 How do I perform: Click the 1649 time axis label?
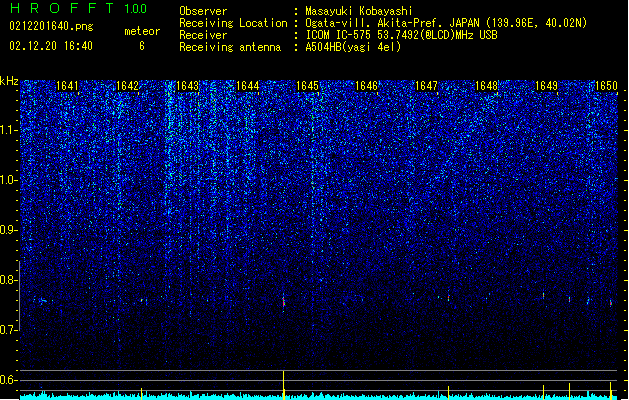[546, 86]
